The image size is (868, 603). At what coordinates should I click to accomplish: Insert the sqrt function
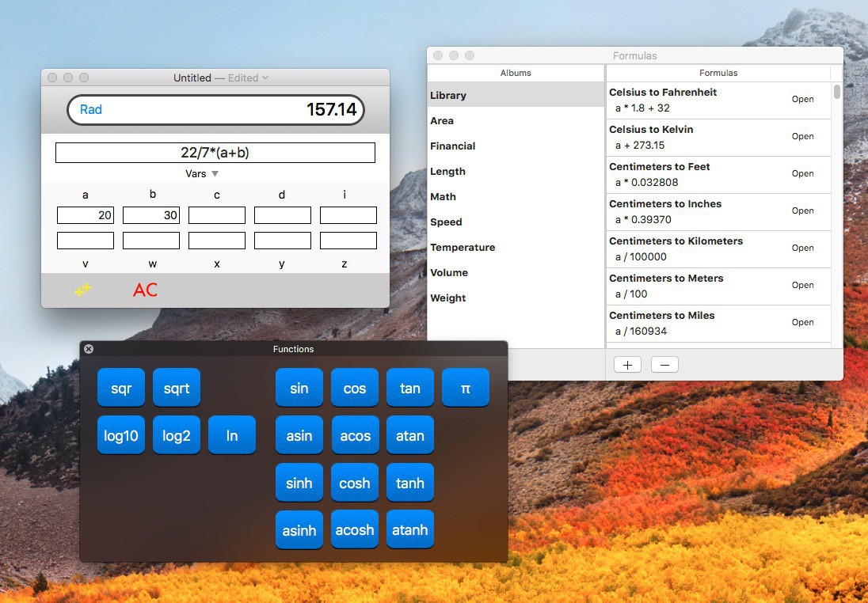176,388
